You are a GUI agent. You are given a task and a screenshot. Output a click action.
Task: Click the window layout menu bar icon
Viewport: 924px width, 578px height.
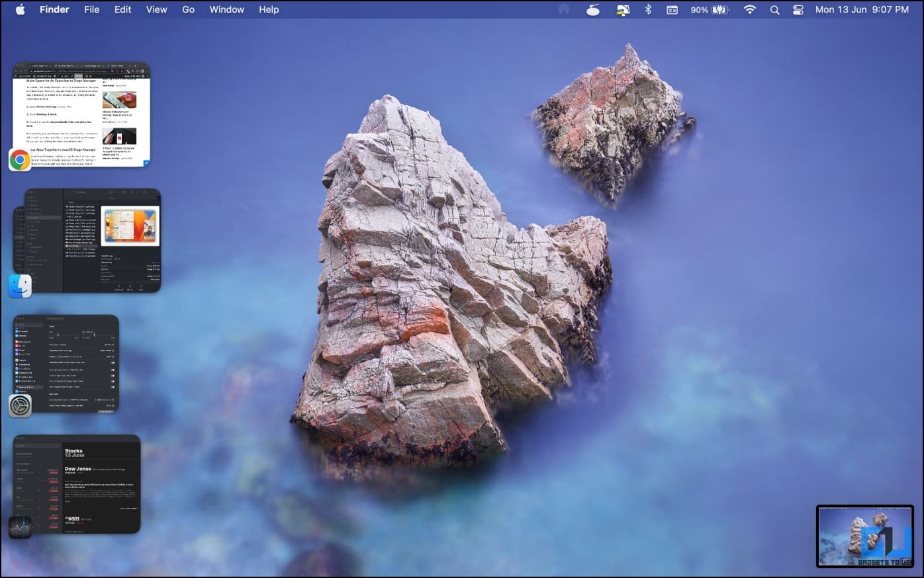pyautogui.click(x=672, y=9)
